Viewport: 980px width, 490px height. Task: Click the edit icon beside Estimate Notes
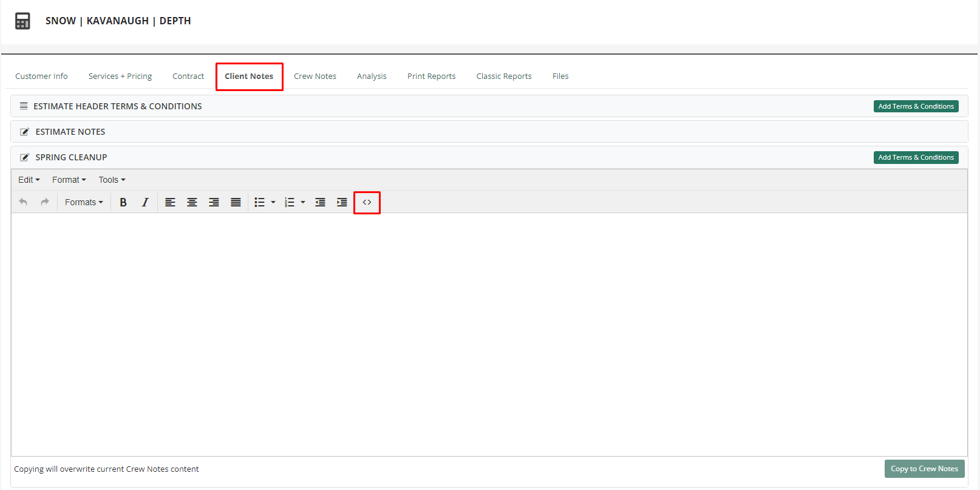point(24,132)
